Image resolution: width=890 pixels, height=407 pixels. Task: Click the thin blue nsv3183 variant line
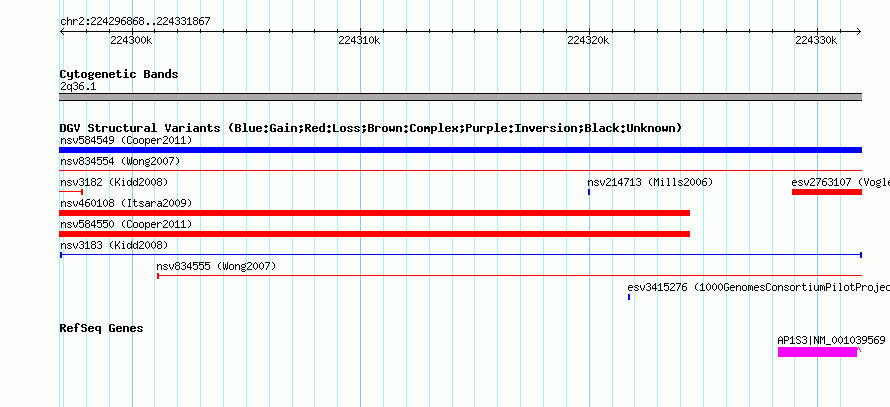click(460, 255)
